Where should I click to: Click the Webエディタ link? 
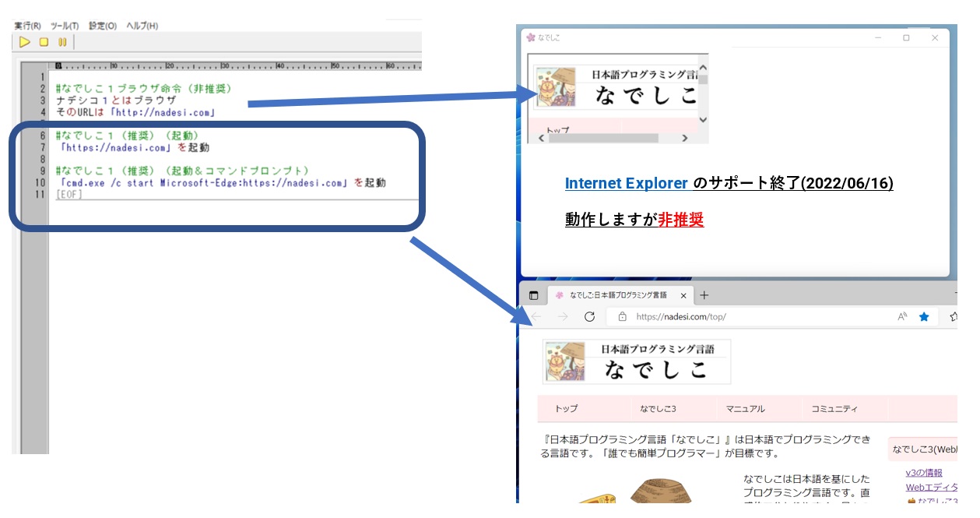coord(932,488)
